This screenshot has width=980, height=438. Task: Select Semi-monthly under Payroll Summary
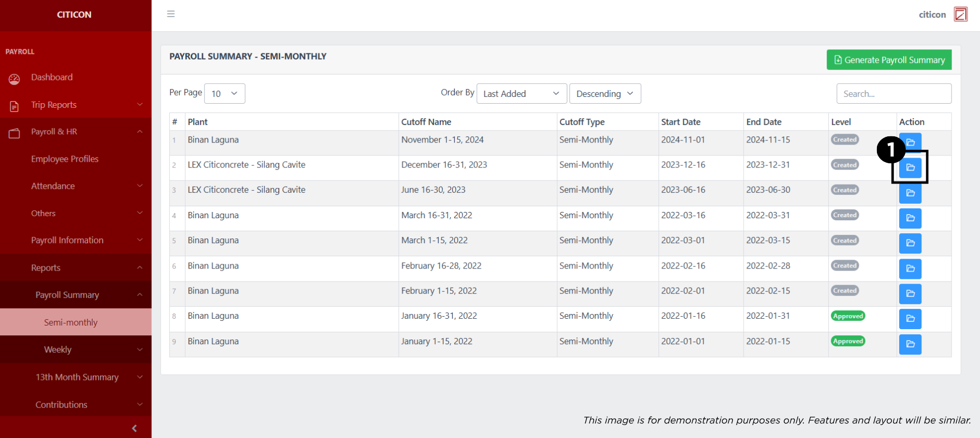(x=71, y=322)
